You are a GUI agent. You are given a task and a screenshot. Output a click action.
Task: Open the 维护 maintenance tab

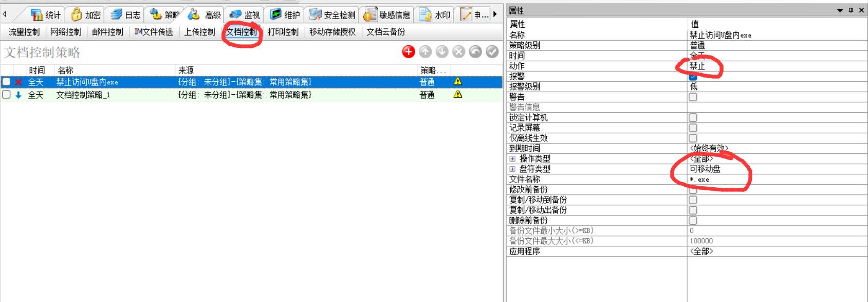[285, 15]
